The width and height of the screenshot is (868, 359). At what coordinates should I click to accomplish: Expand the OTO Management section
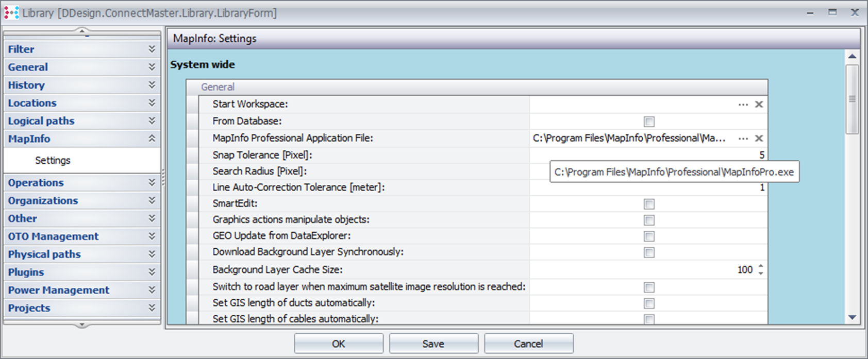[x=82, y=236]
